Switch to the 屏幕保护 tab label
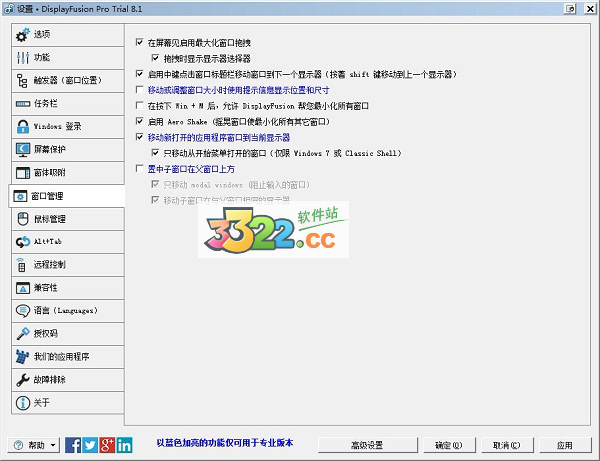The width and height of the screenshot is (600, 461). click(x=50, y=149)
